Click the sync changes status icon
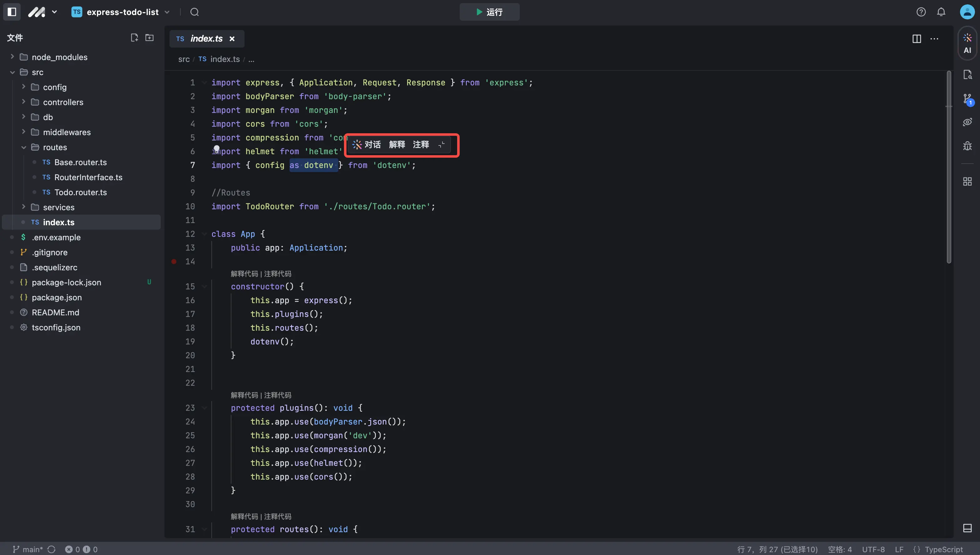The height and width of the screenshot is (555, 980). 51,549
